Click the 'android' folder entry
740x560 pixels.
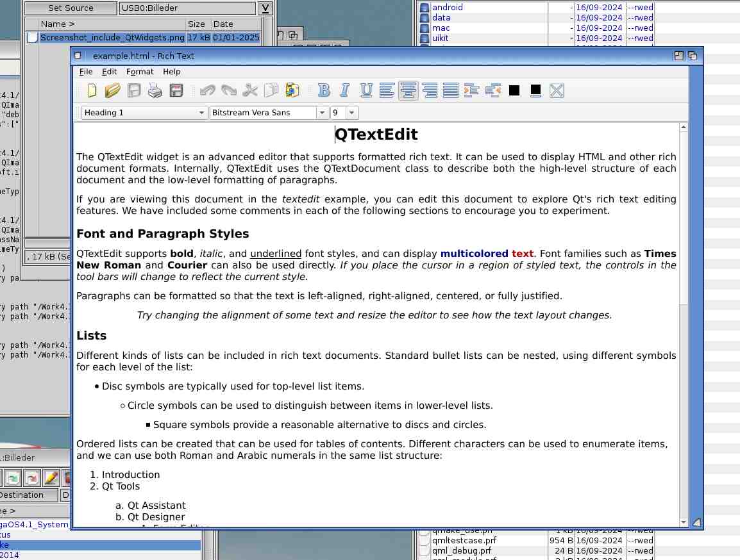[x=448, y=7]
